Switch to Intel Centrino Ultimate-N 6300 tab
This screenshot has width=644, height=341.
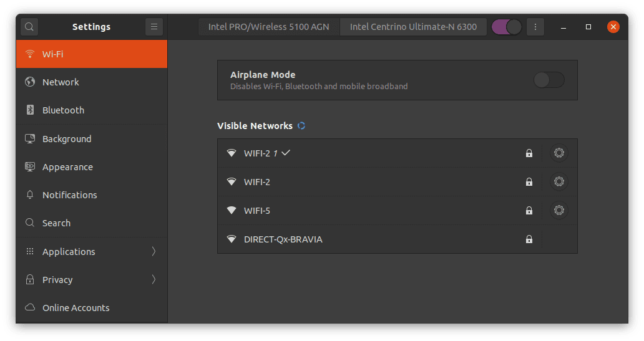[413, 27]
